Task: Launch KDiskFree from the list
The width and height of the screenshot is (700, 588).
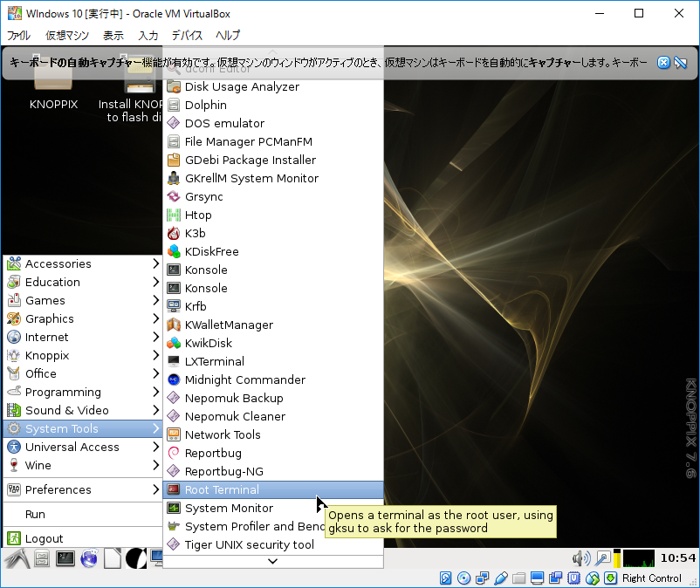Action: pyautogui.click(x=273, y=251)
